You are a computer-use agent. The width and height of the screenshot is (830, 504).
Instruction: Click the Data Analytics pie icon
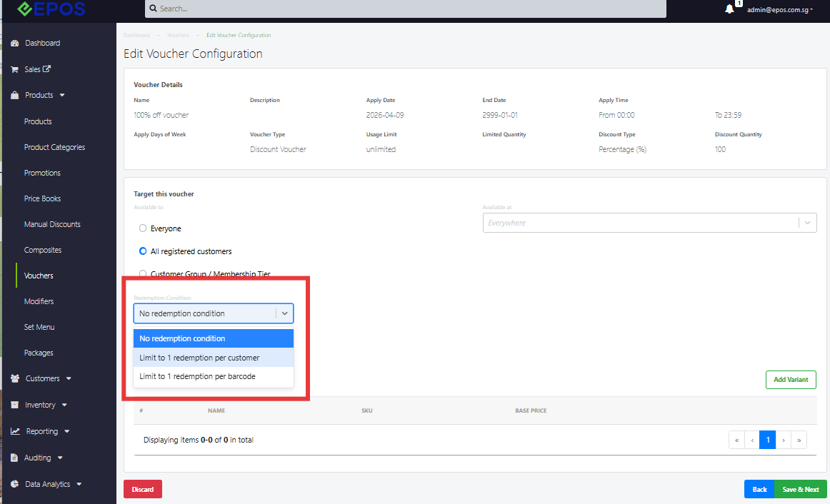click(x=15, y=484)
